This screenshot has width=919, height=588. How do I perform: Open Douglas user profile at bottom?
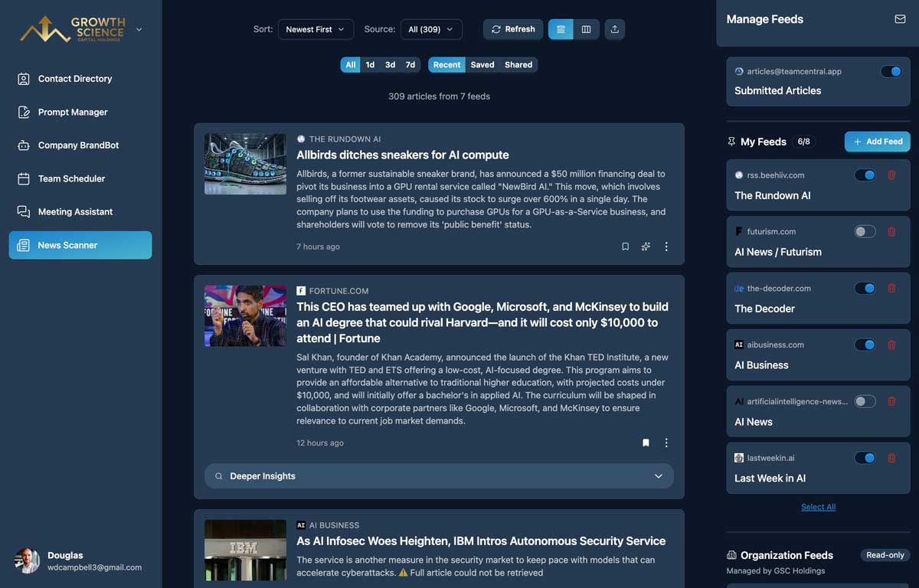click(80, 561)
